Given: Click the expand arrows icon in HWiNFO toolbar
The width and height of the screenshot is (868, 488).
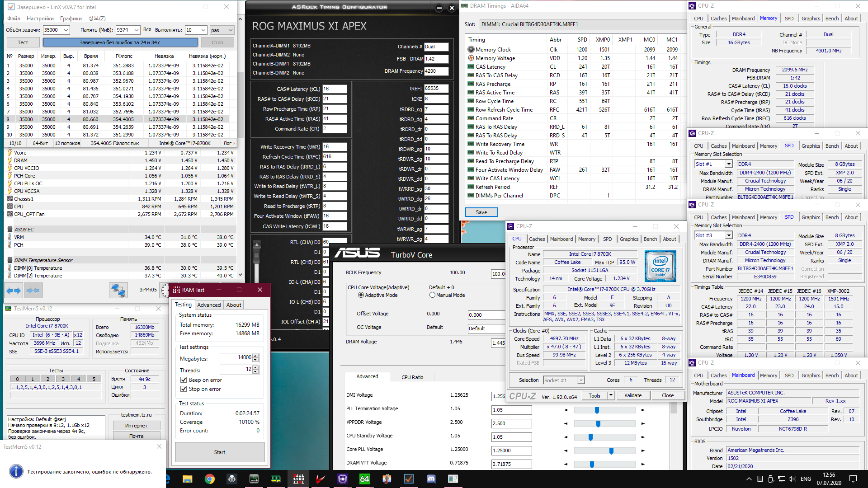Looking at the screenshot, I should (14, 291).
